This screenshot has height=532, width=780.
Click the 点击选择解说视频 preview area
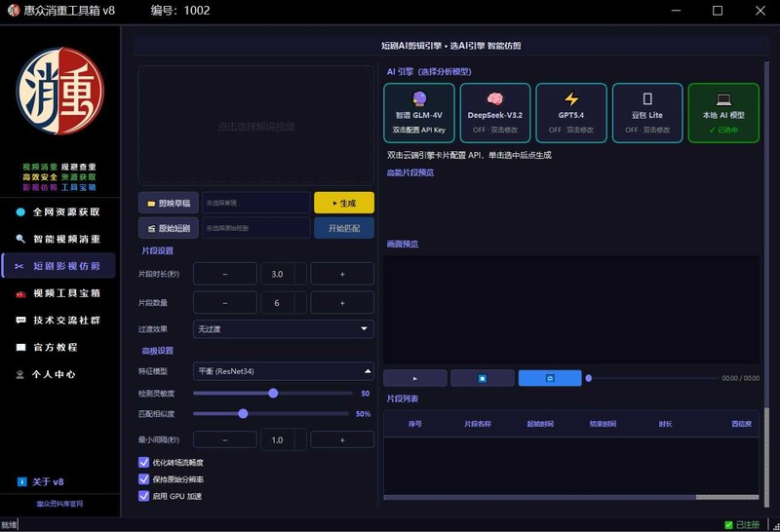point(256,126)
